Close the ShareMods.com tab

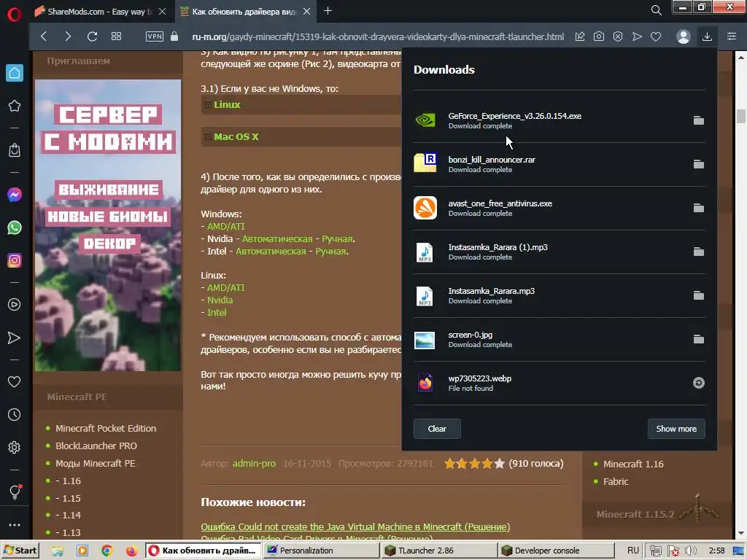click(x=163, y=12)
